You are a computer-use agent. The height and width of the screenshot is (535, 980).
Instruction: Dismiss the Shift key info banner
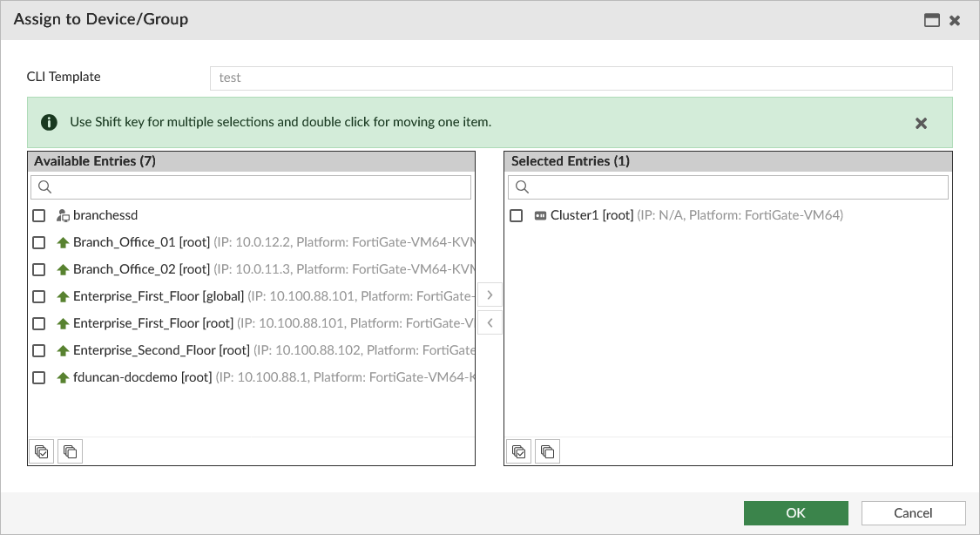(x=921, y=123)
